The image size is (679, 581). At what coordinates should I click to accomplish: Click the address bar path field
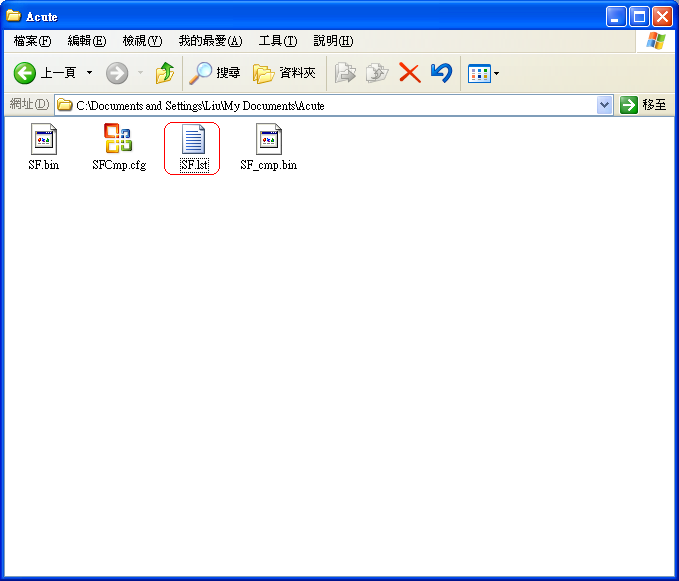[333, 105]
